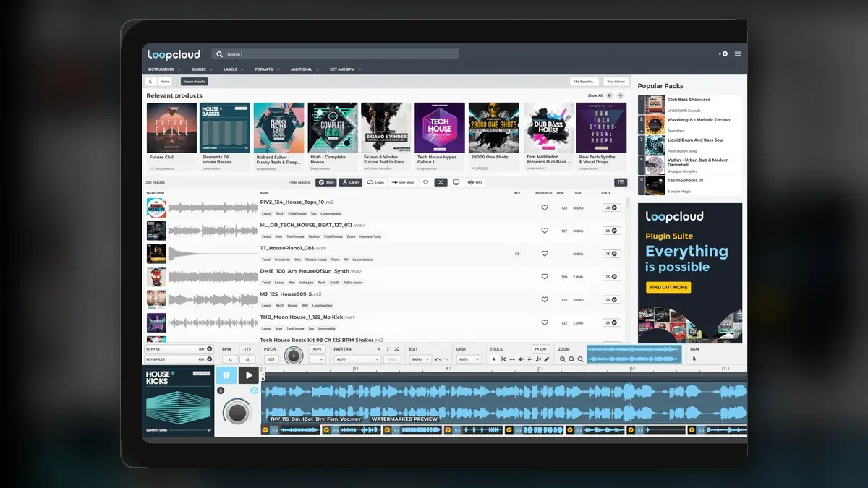Toggle the WAV format filter

(x=475, y=182)
